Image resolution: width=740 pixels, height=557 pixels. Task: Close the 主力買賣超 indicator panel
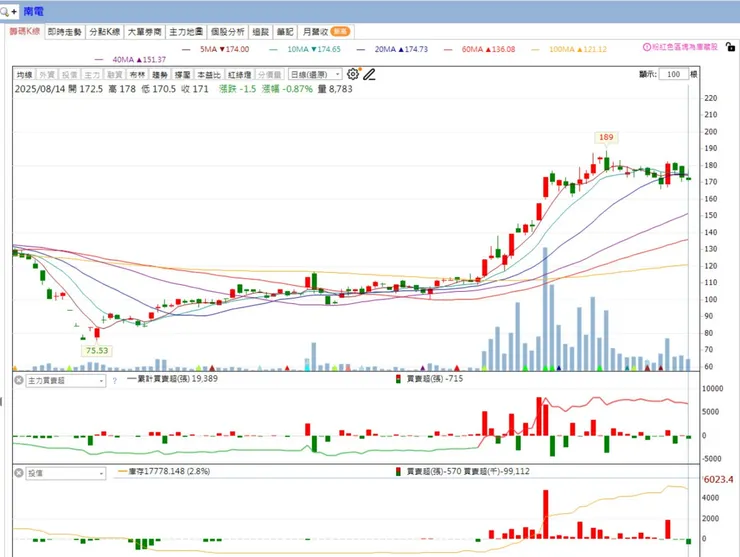[18, 380]
